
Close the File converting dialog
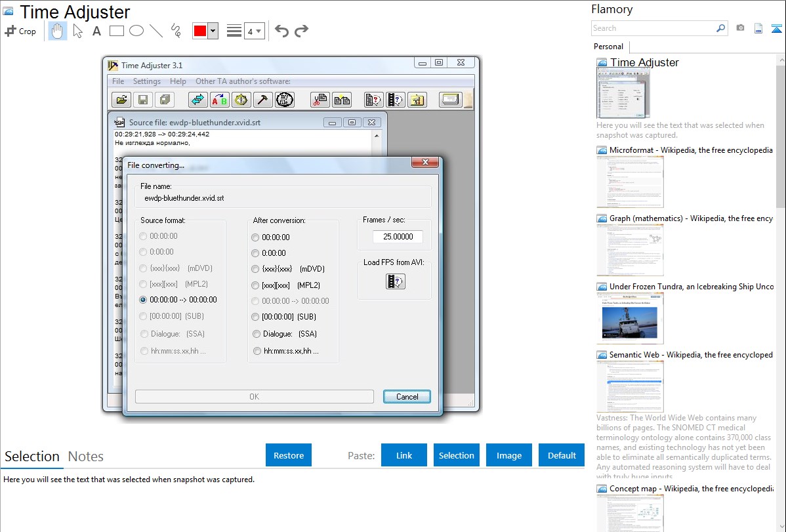pos(425,162)
